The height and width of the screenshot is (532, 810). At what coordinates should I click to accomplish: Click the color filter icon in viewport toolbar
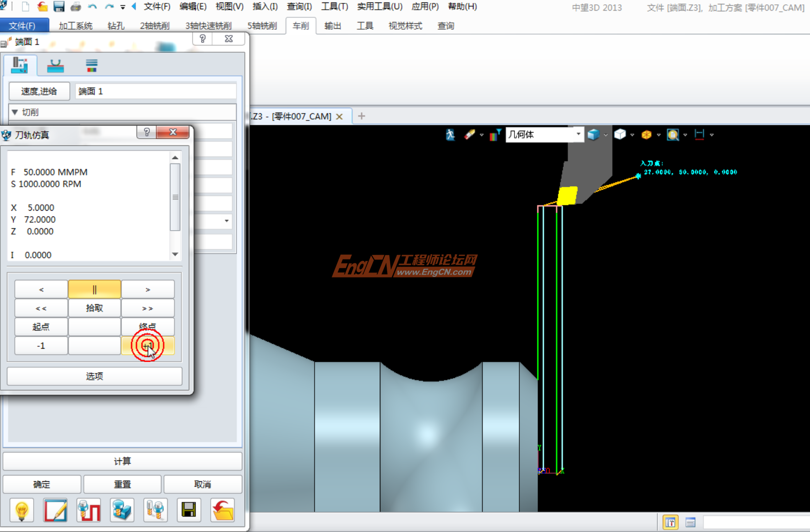tap(495, 135)
